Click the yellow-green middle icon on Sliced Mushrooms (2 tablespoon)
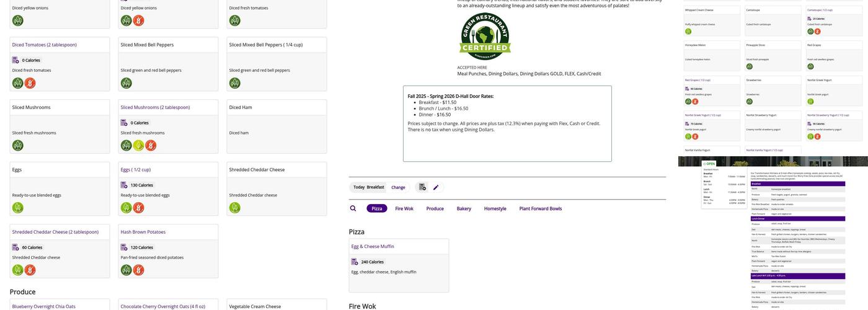Screen dimensions: 868x310 click(x=138, y=145)
